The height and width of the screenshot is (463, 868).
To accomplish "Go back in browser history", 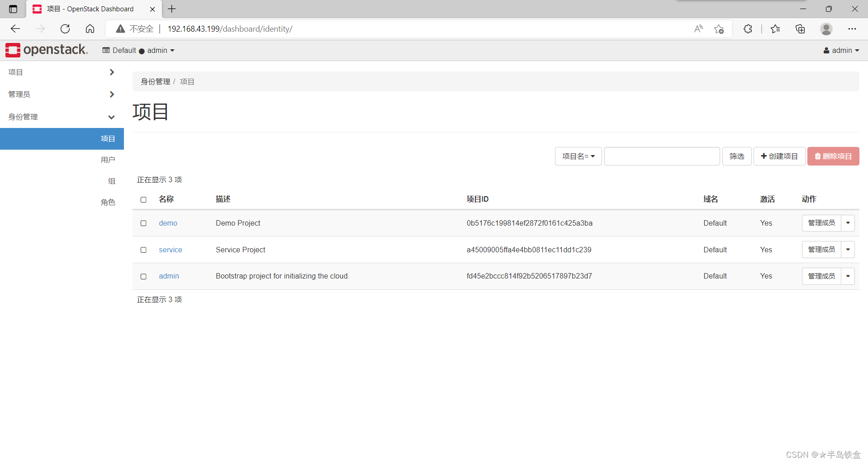I will pos(15,29).
